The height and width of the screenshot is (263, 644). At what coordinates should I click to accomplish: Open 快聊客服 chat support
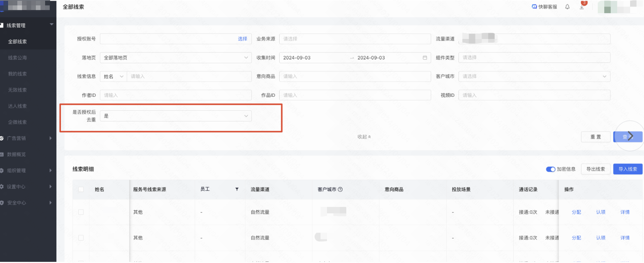point(544,7)
